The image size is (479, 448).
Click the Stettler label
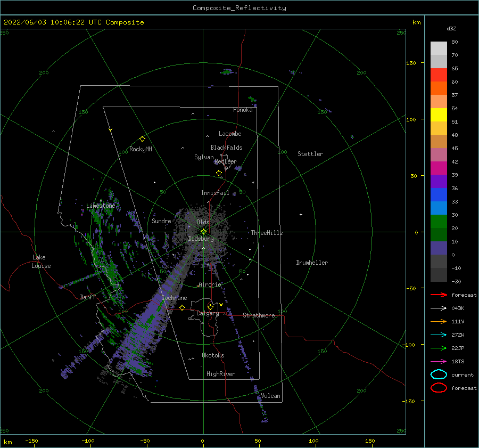[310, 154]
